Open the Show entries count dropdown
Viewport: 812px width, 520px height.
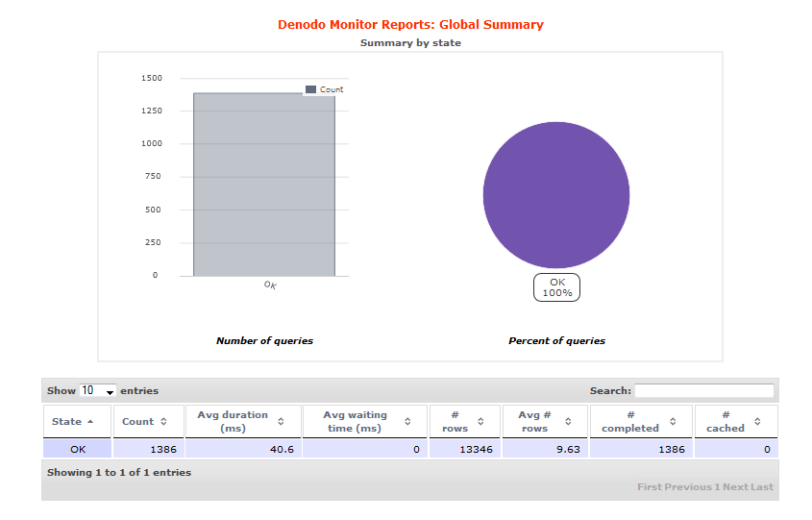click(x=97, y=391)
